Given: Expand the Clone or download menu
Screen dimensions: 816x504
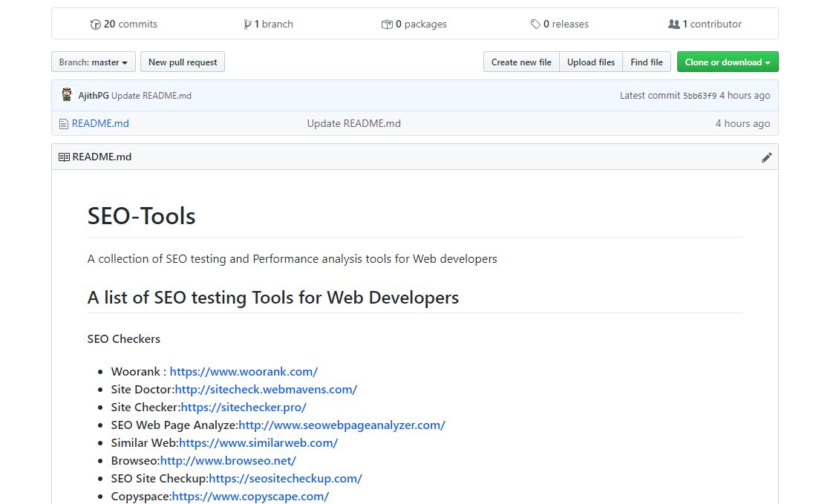Looking at the screenshot, I should [728, 62].
